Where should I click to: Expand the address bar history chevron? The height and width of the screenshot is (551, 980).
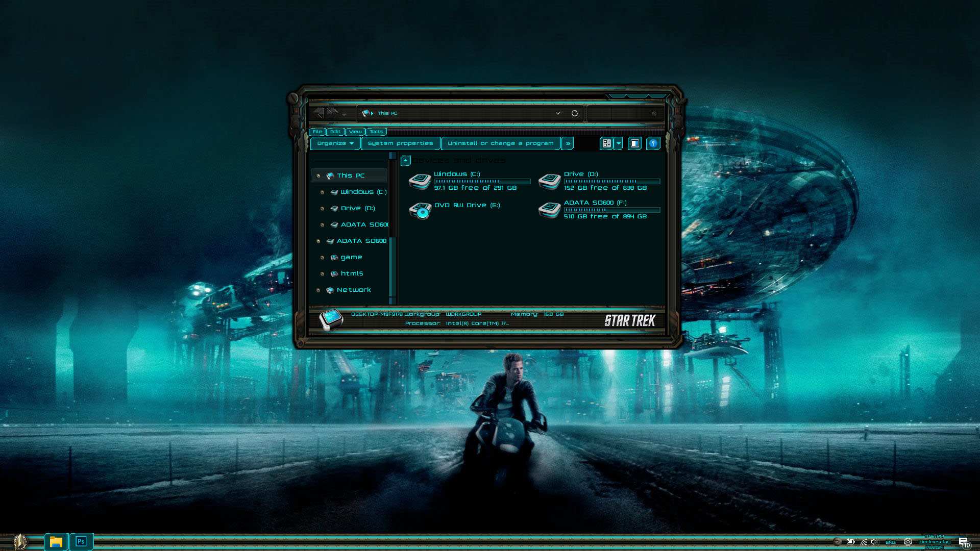pos(558,113)
